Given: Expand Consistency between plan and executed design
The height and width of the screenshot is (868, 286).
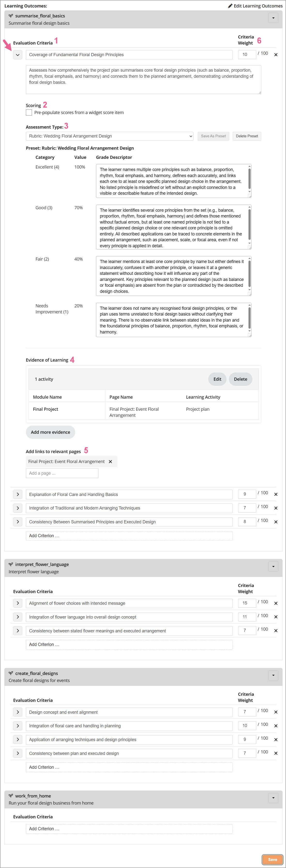Looking at the screenshot, I should (x=18, y=753).
